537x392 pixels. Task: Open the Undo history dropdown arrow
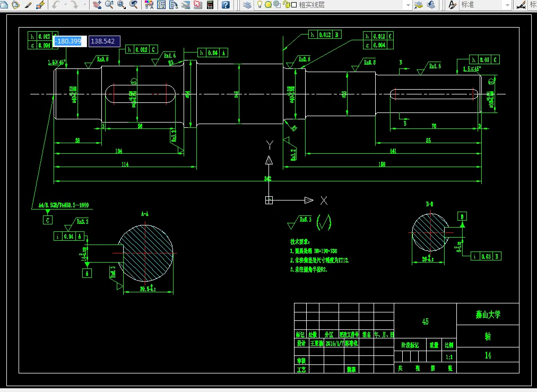[65, 5]
